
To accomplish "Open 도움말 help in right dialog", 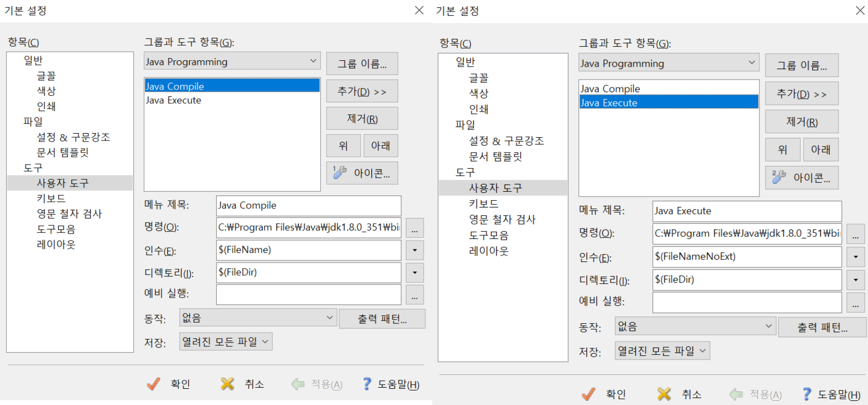I will coord(831,394).
